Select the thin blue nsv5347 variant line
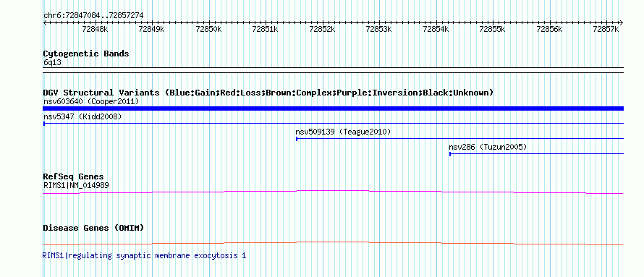 (x=333, y=123)
